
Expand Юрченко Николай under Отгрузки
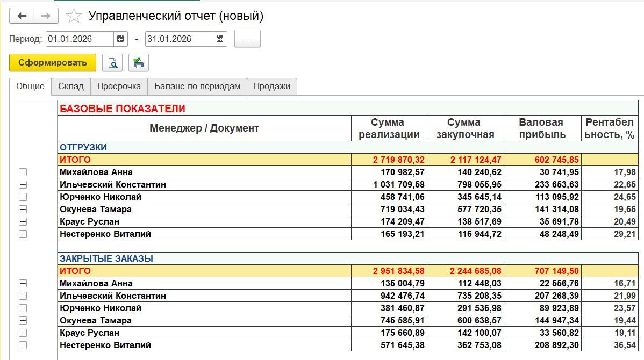(23, 197)
